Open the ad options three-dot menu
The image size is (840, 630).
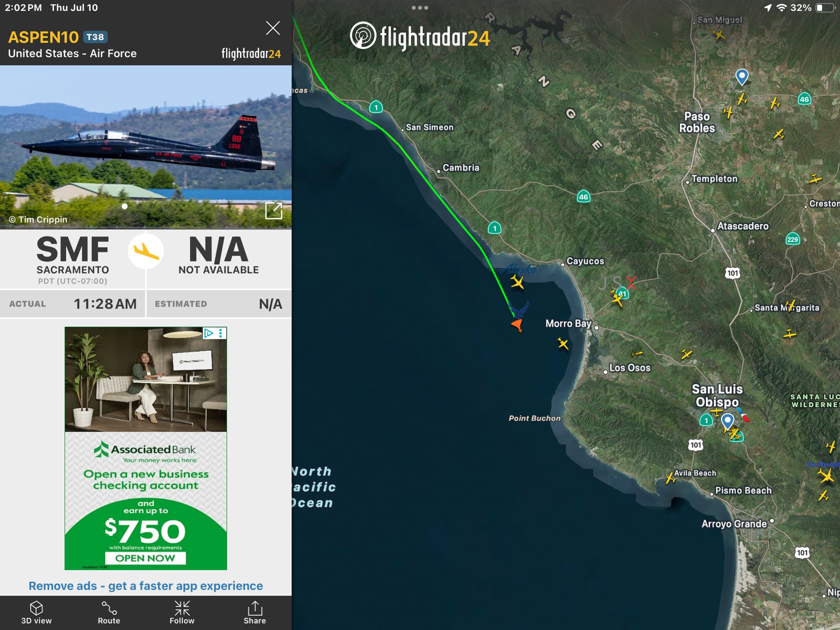pyautogui.click(x=220, y=333)
